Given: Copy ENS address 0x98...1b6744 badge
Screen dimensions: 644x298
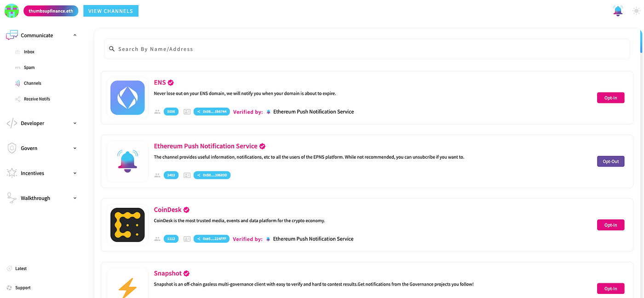Looking at the screenshot, I should [x=212, y=112].
